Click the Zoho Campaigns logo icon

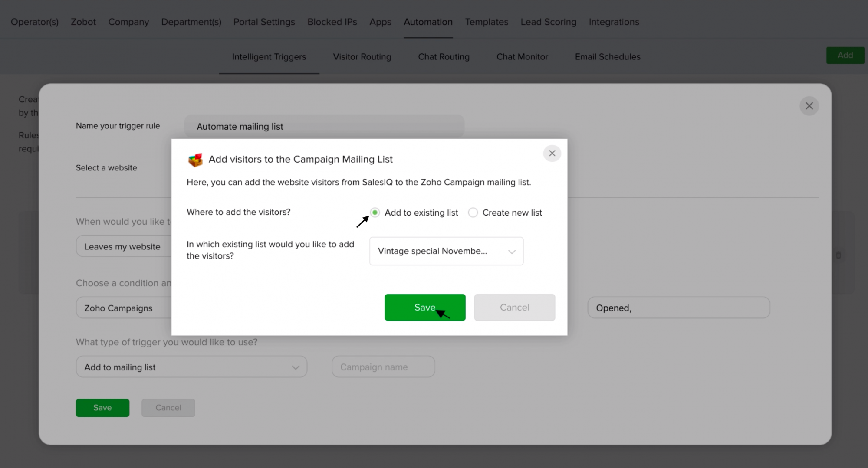tap(195, 160)
